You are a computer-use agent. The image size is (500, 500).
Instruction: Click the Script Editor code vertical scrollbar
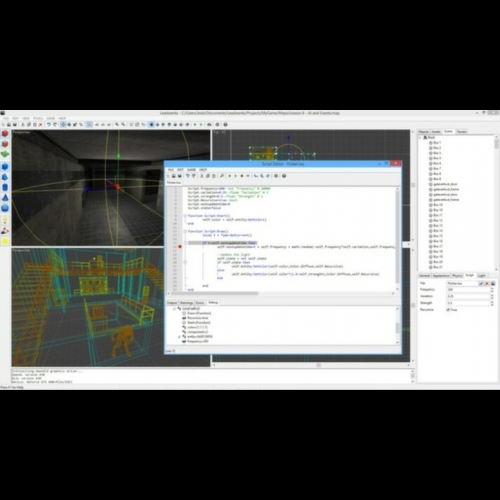(397, 237)
